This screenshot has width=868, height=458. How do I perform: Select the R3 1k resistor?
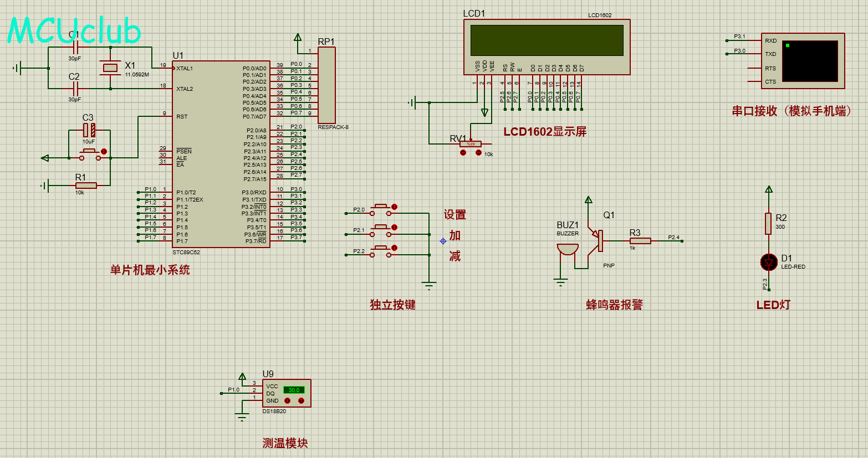[640, 241]
